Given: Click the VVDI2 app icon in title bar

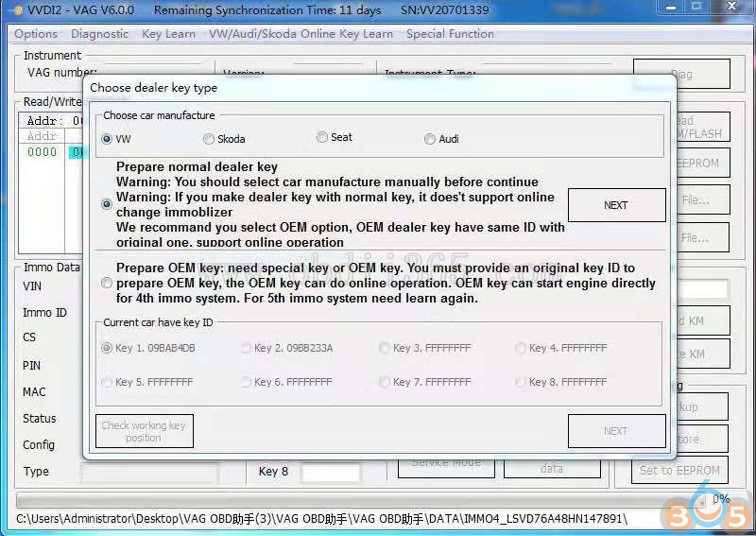Looking at the screenshot, I should [x=18, y=10].
